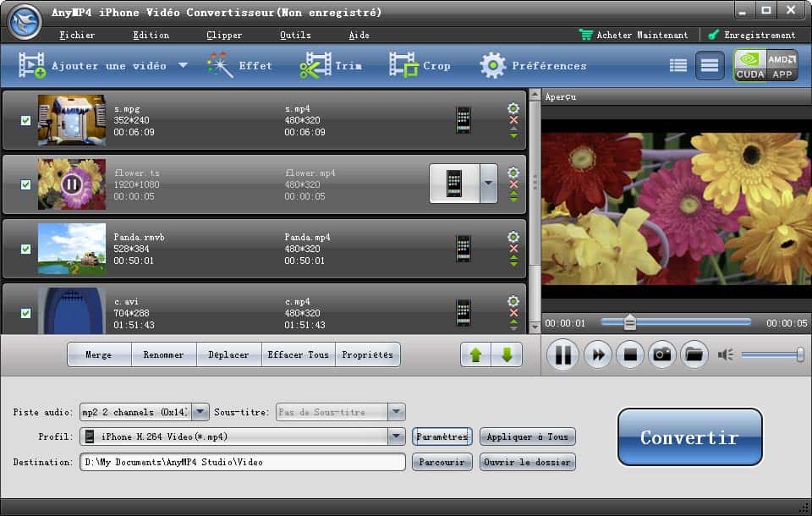Viewport: 812px width, 516px height.
Task: Pause the preview playback
Action: [x=563, y=355]
